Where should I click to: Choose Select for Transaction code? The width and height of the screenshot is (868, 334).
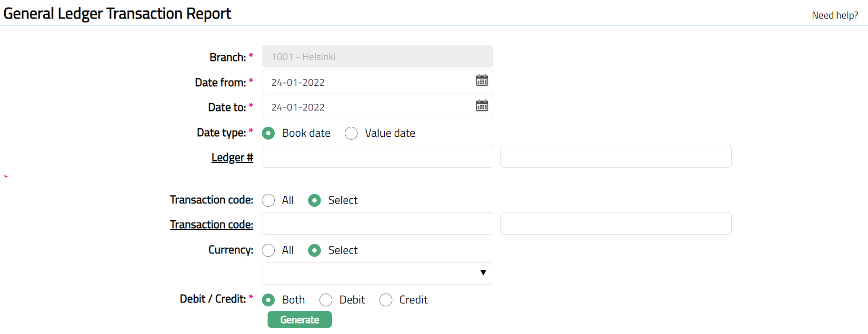[314, 201]
